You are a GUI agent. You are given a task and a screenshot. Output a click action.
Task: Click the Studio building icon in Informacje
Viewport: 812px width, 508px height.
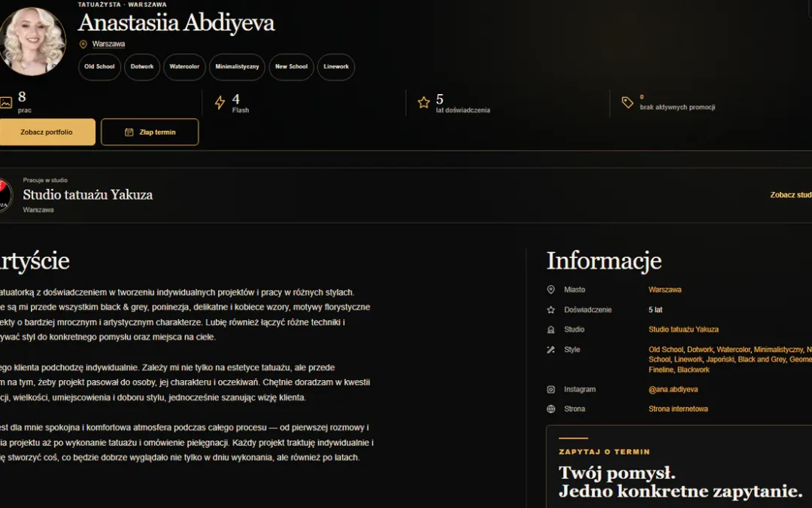pyautogui.click(x=551, y=330)
